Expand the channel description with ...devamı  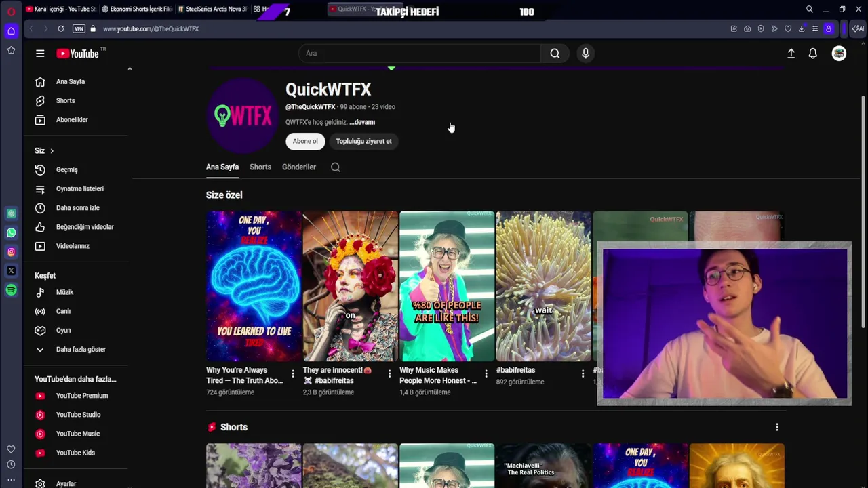[362, 122]
